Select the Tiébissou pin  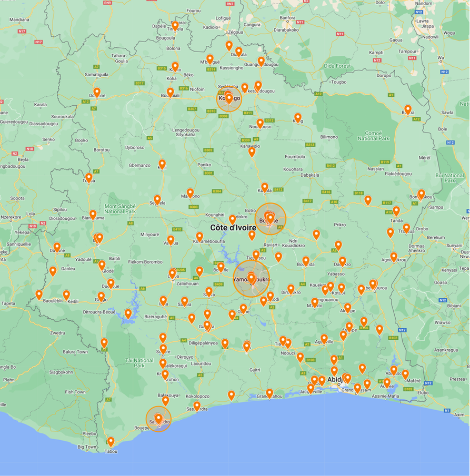[x=256, y=255]
